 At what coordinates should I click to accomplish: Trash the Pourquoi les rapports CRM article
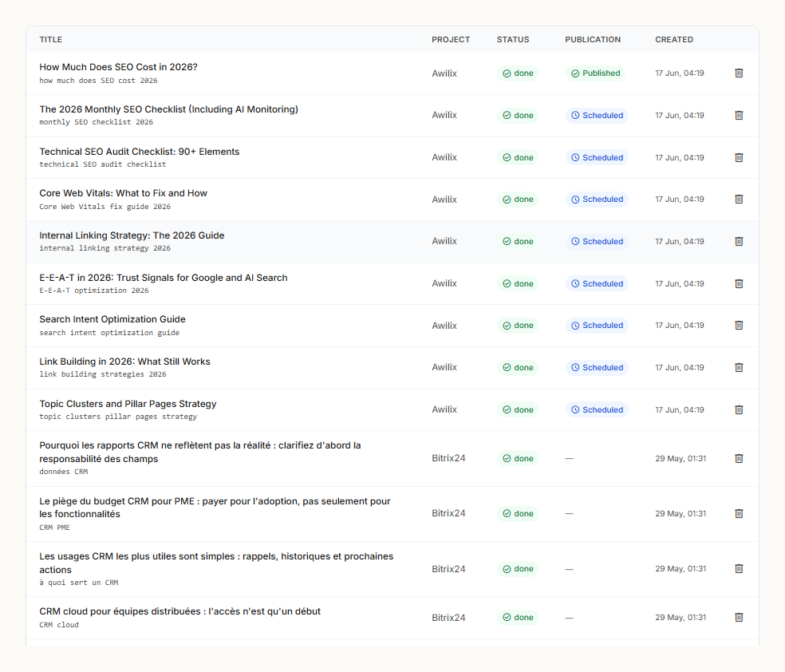pos(739,458)
